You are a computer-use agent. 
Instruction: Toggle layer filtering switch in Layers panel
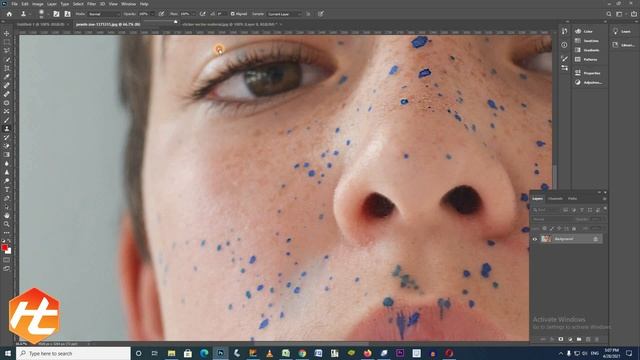pos(605,209)
